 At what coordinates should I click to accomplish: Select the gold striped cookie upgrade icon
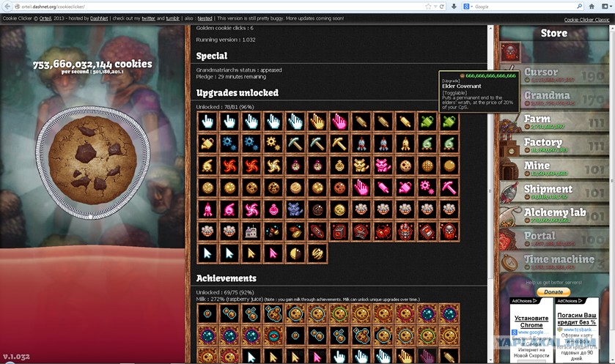(x=317, y=253)
